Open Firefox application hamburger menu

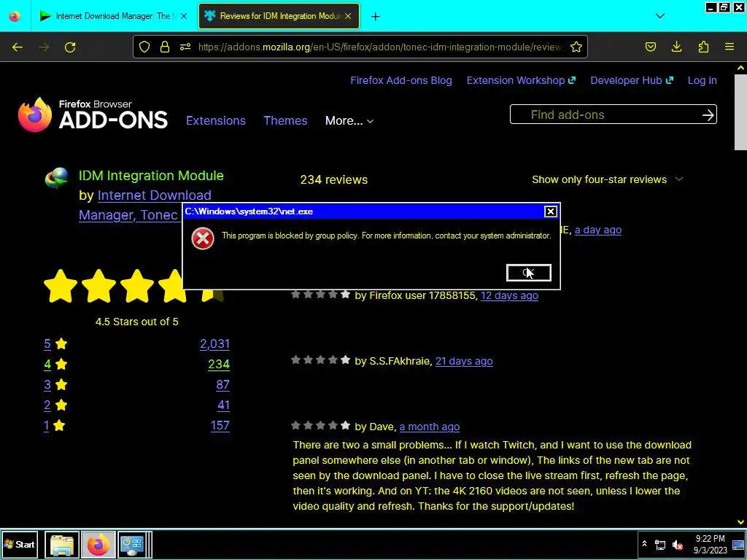click(x=729, y=47)
